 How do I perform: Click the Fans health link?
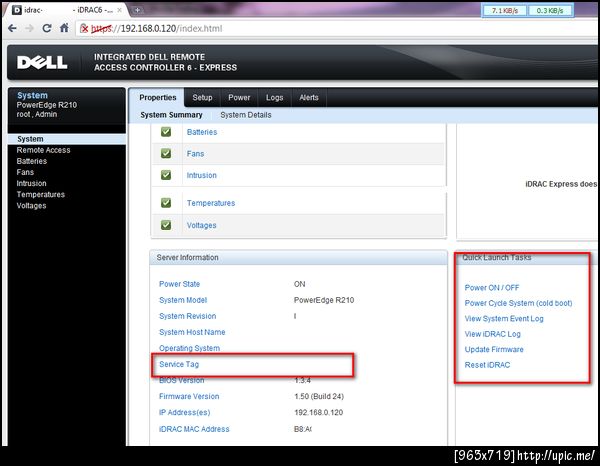[x=195, y=153]
